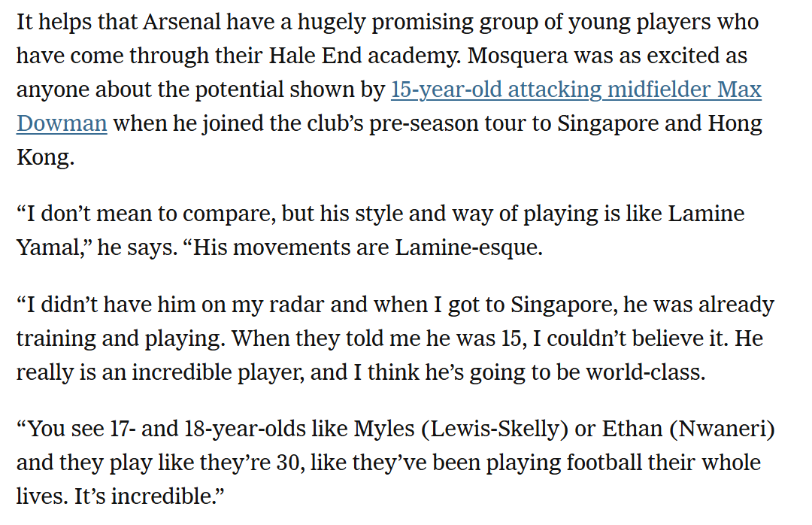Click the word "Kong." ending the first paragraph

click(45, 157)
